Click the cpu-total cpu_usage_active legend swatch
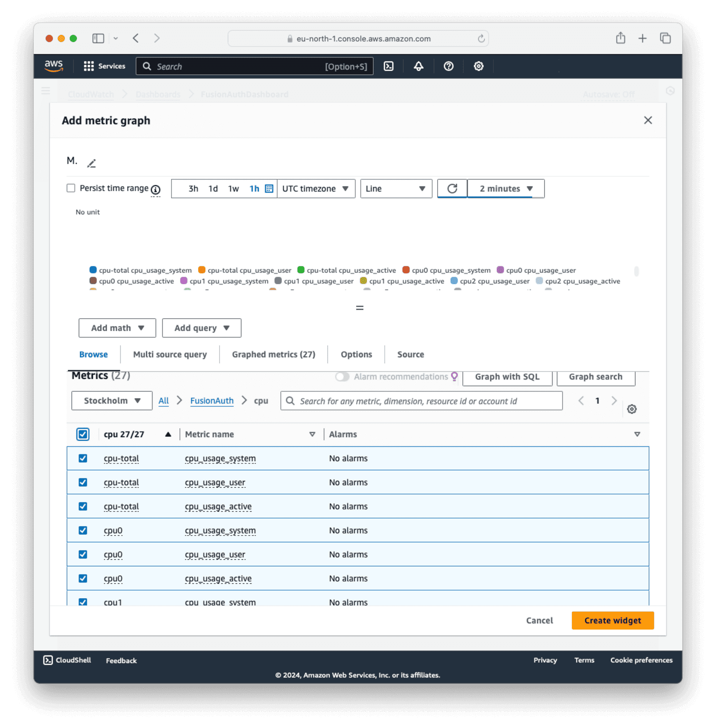The width and height of the screenshot is (716, 728). pyautogui.click(x=301, y=270)
